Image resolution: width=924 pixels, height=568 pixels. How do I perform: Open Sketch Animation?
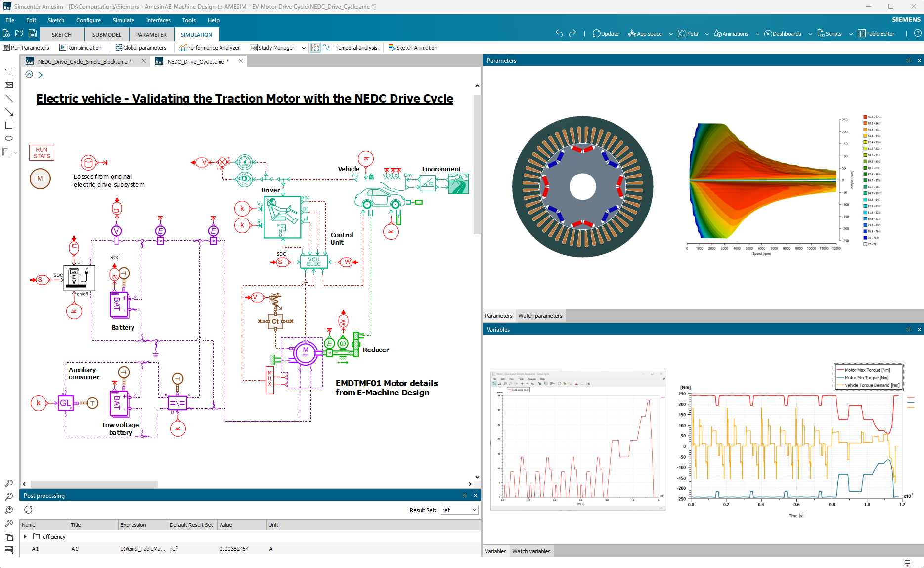413,47
